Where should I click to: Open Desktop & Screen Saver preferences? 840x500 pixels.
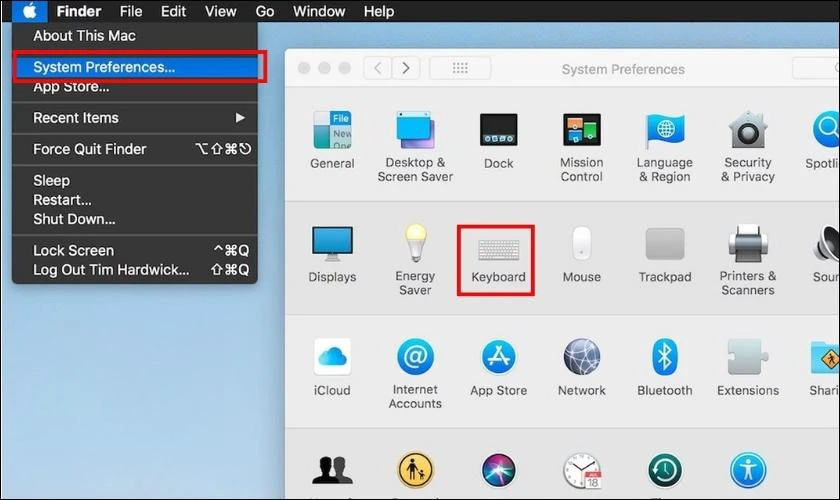(415, 147)
